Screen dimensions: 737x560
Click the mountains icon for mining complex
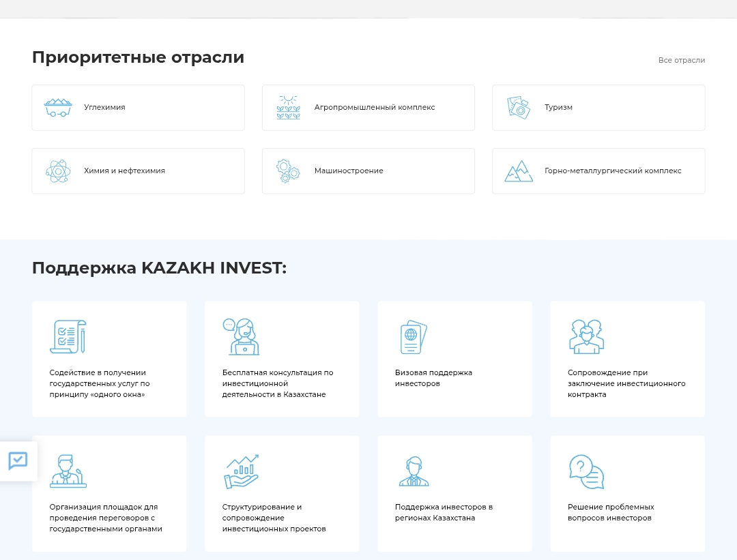pyautogui.click(x=519, y=171)
